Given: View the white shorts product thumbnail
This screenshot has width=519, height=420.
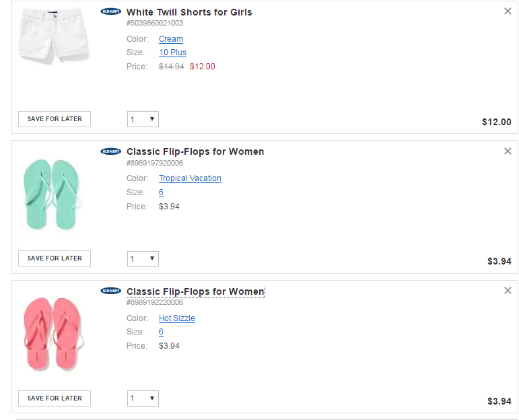Looking at the screenshot, I should [x=55, y=36].
